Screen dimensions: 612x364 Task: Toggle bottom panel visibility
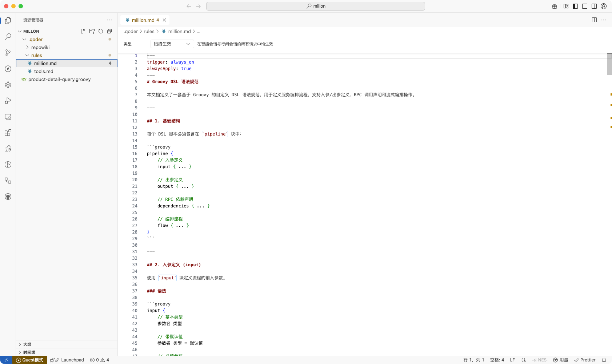coord(585,6)
